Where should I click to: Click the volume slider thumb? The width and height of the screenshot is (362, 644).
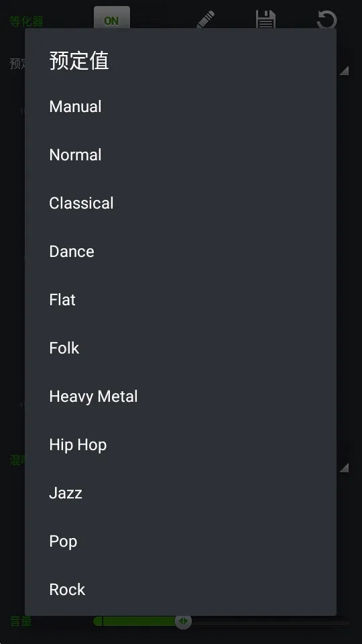(x=184, y=621)
